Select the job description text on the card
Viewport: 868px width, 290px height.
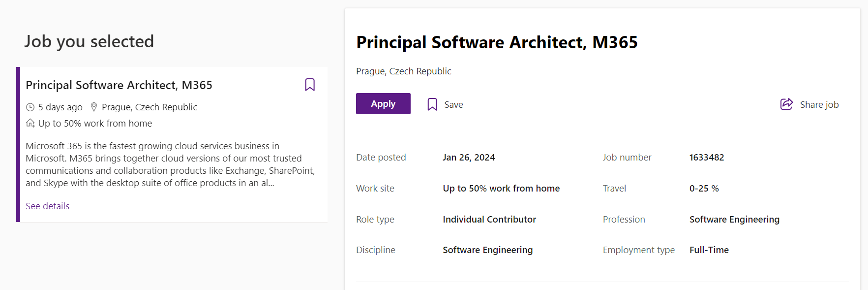click(170, 164)
